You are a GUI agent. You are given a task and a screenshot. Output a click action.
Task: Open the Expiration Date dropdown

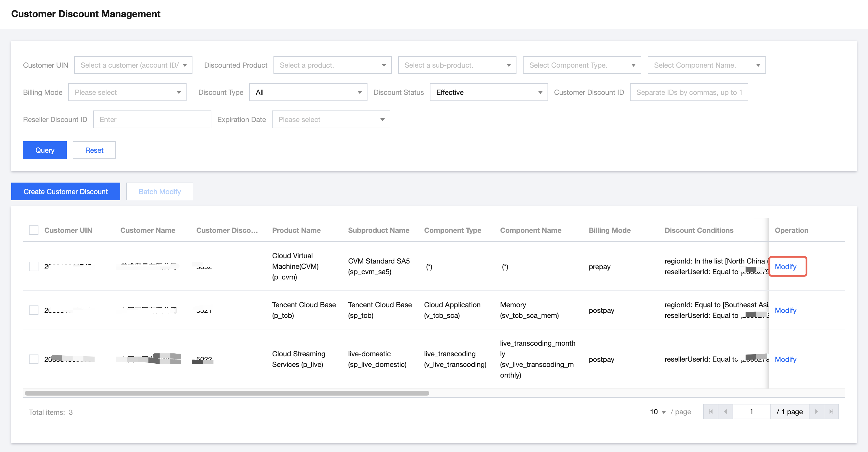(x=331, y=120)
